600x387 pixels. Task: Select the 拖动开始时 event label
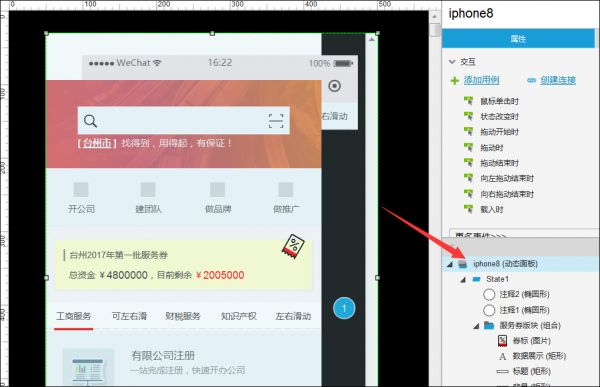499,132
